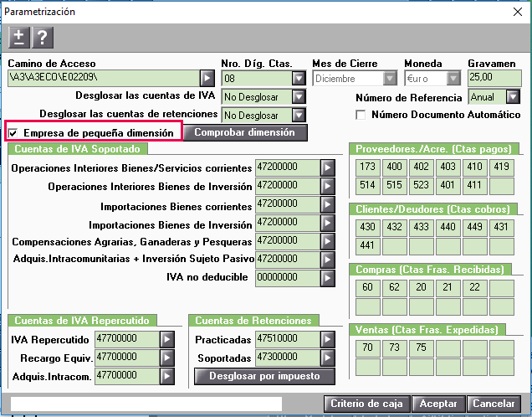Open account lookup for Recargo Equiv.
532x417 pixels.
[x=167, y=358]
